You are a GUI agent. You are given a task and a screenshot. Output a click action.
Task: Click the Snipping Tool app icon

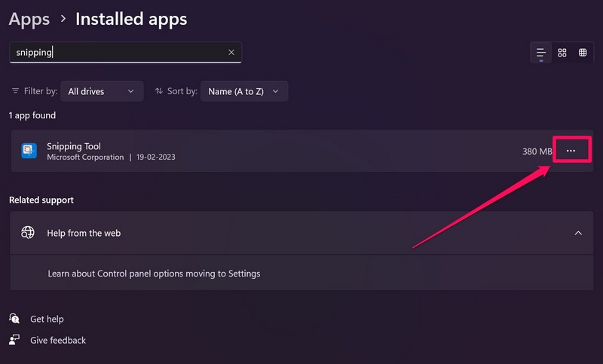coord(29,151)
